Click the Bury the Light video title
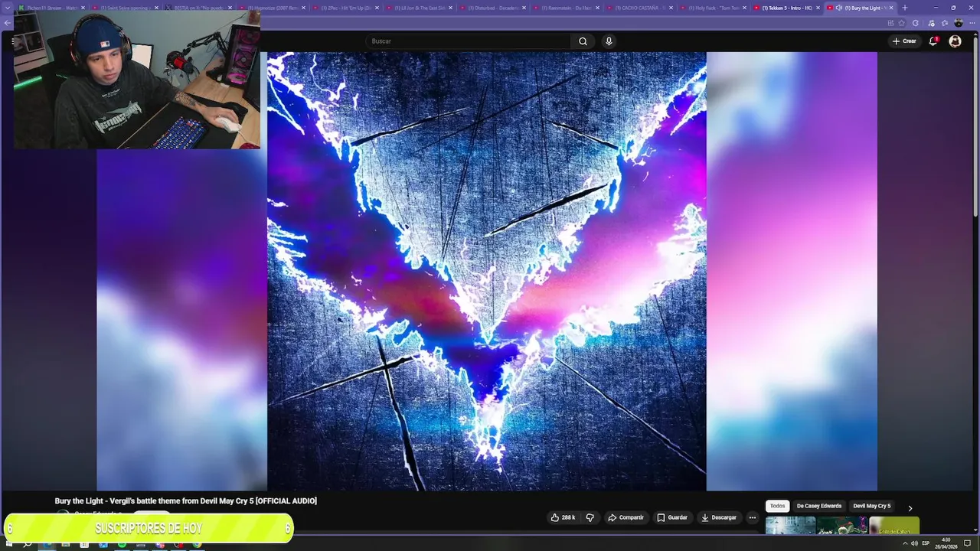Screen dimensions: 980x551 pos(185,501)
